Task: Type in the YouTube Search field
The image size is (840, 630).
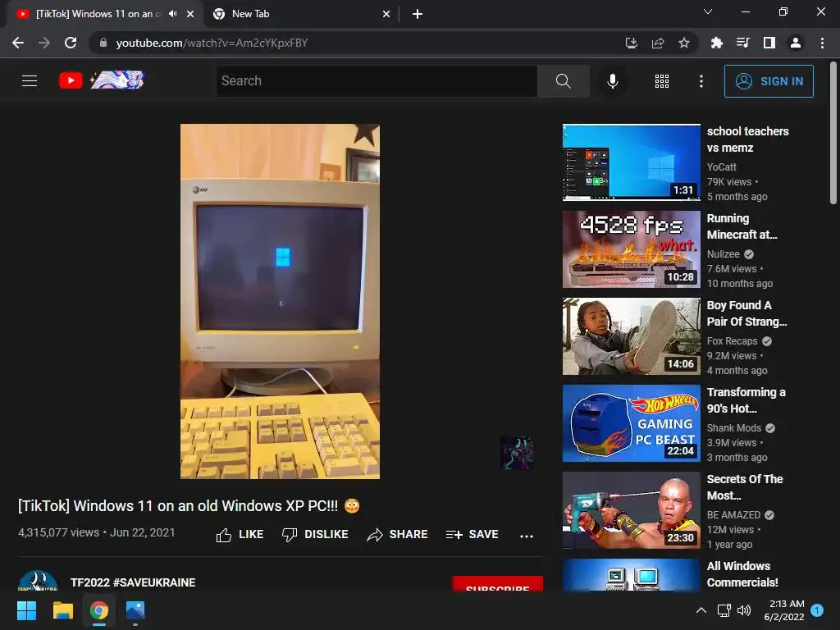Action: pyautogui.click(x=377, y=81)
